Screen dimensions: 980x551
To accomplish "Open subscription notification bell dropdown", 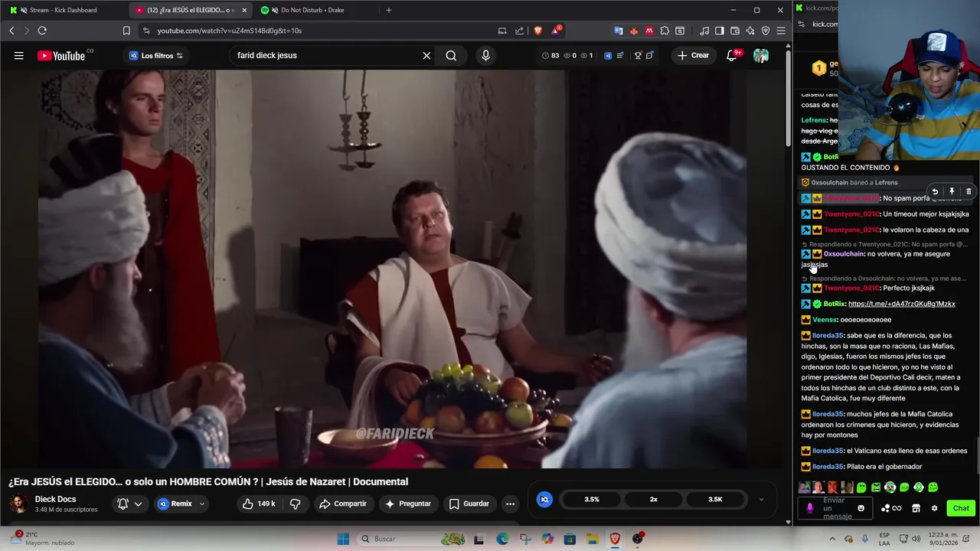I will point(130,504).
